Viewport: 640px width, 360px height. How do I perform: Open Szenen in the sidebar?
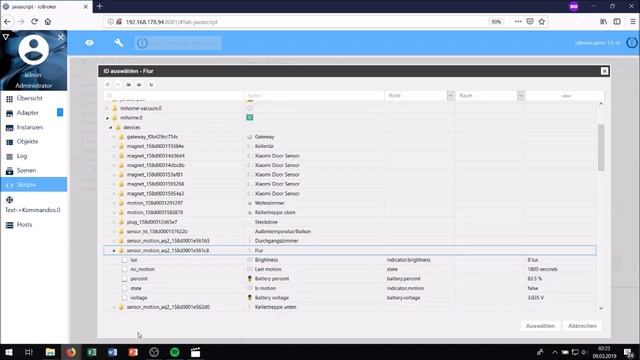click(33, 171)
